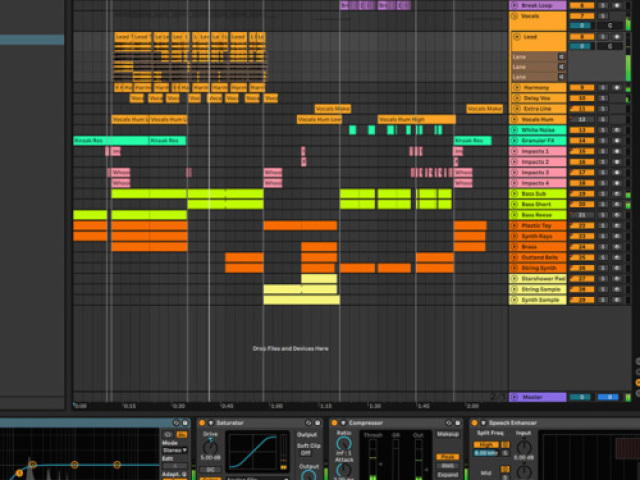
Task: Click the fold arrow on Master track
Action: (x=514, y=397)
